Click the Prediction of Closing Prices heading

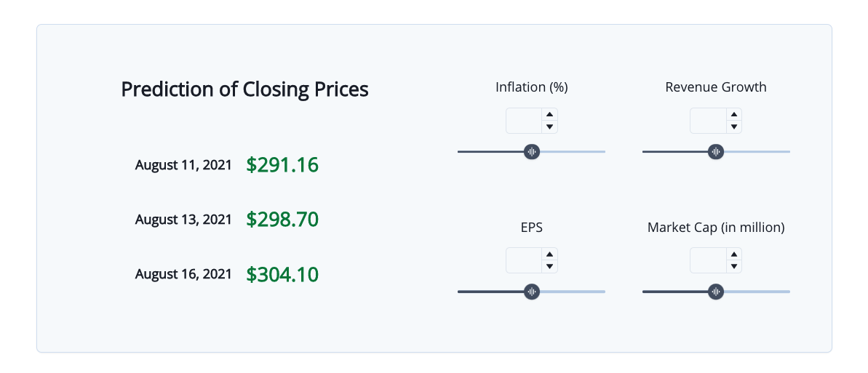tap(244, 89)
